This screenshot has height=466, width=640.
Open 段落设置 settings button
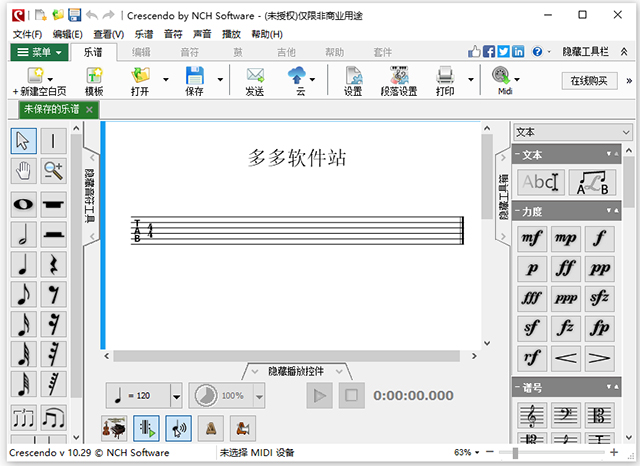pyautogui.click(x=399, y=82)
